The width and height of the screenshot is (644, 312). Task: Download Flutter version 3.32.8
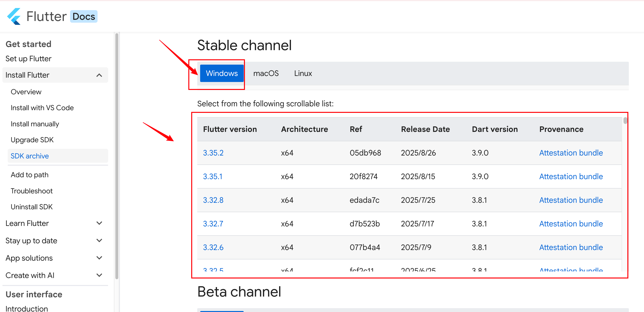click(x=213, y=200)
